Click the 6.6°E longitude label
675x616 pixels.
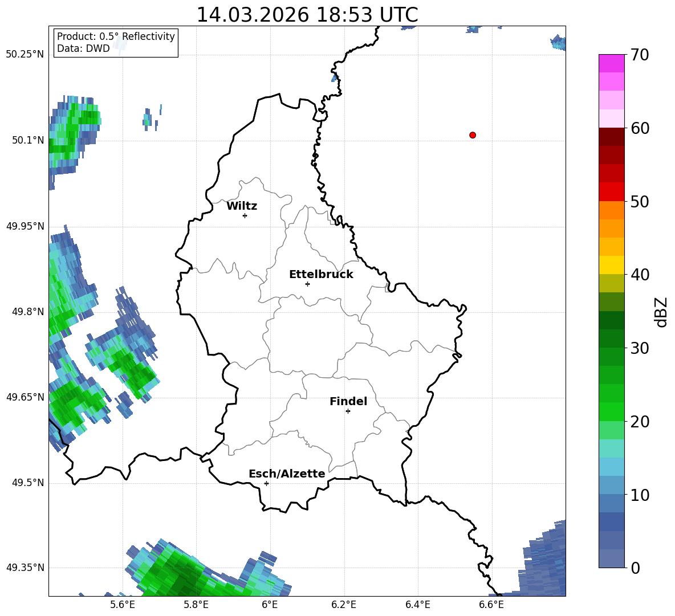tap(491, 605)
